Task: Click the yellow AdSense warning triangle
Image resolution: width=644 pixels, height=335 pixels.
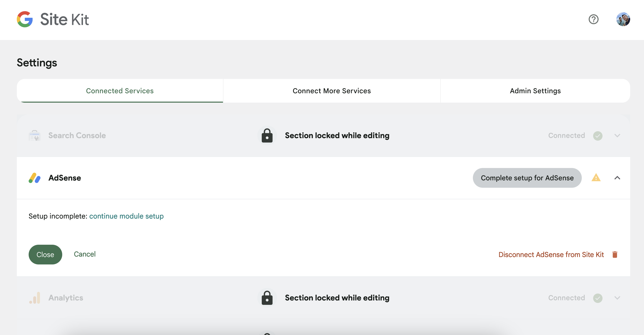Action: coord(596,178)
